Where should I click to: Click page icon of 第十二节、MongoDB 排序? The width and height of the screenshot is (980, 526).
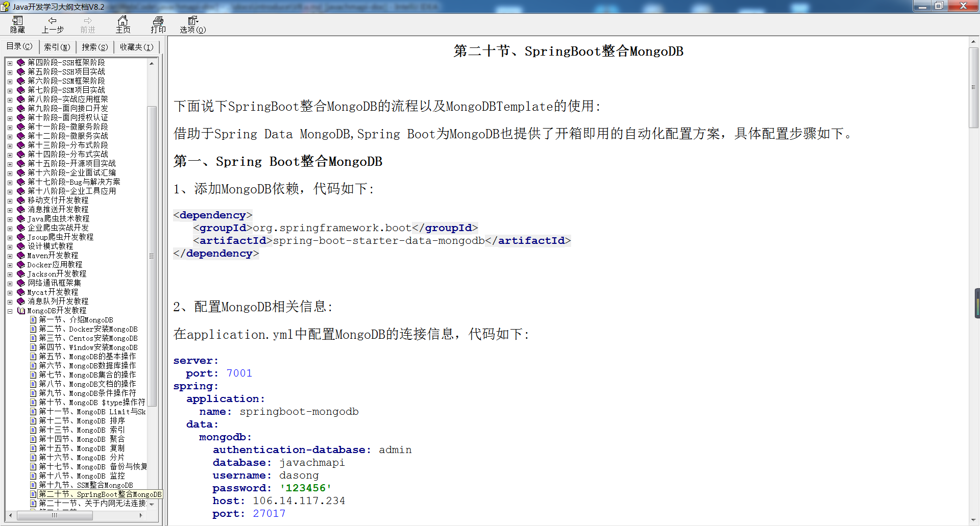coord(33,421)
